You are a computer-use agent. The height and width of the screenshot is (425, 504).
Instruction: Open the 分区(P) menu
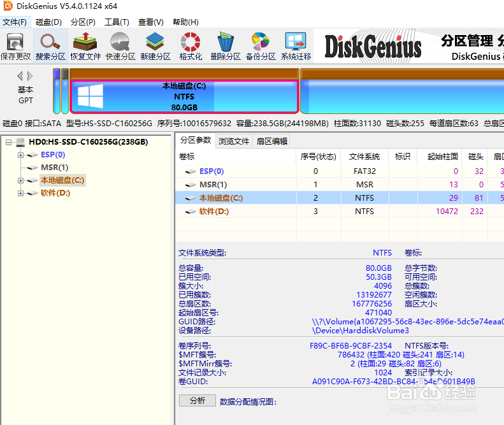[x=83, y=22]
